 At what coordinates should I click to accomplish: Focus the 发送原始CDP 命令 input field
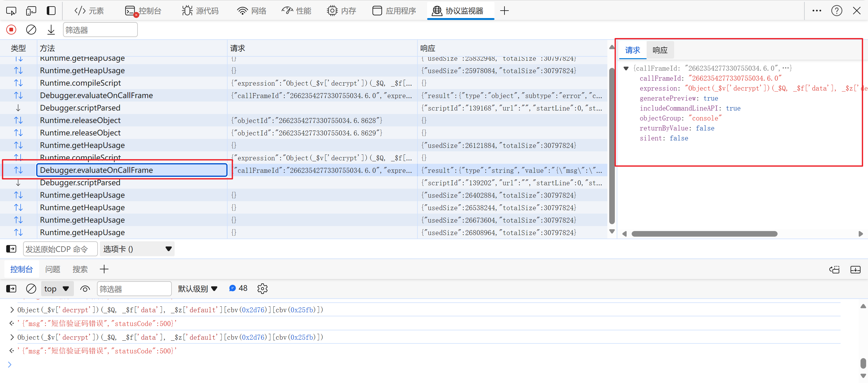(x=60, y=249)
